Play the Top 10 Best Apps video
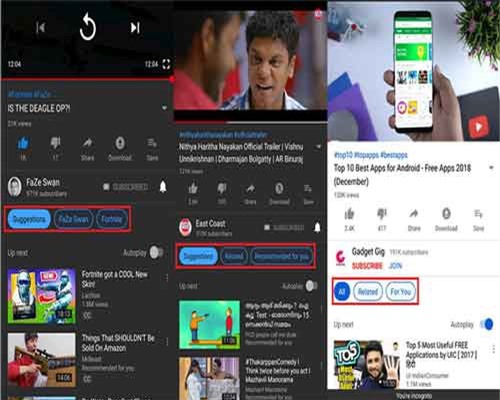Viewport: 500px width, 400px height. coord(479,127)
